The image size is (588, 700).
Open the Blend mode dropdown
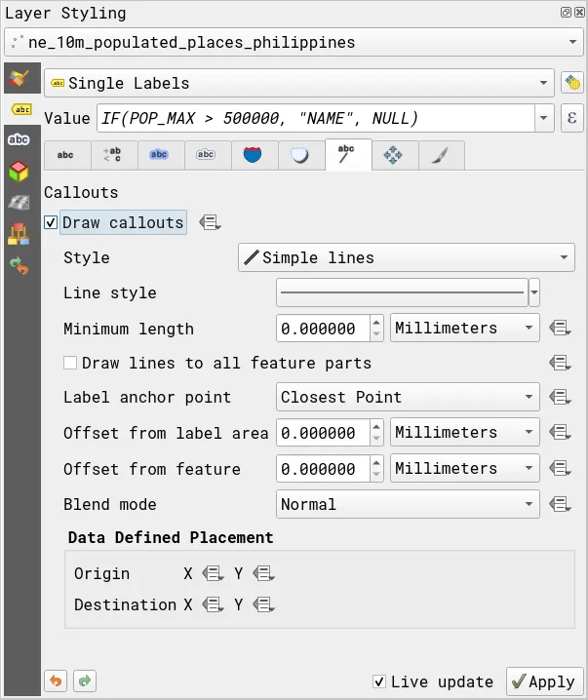(x=408, y=504)
